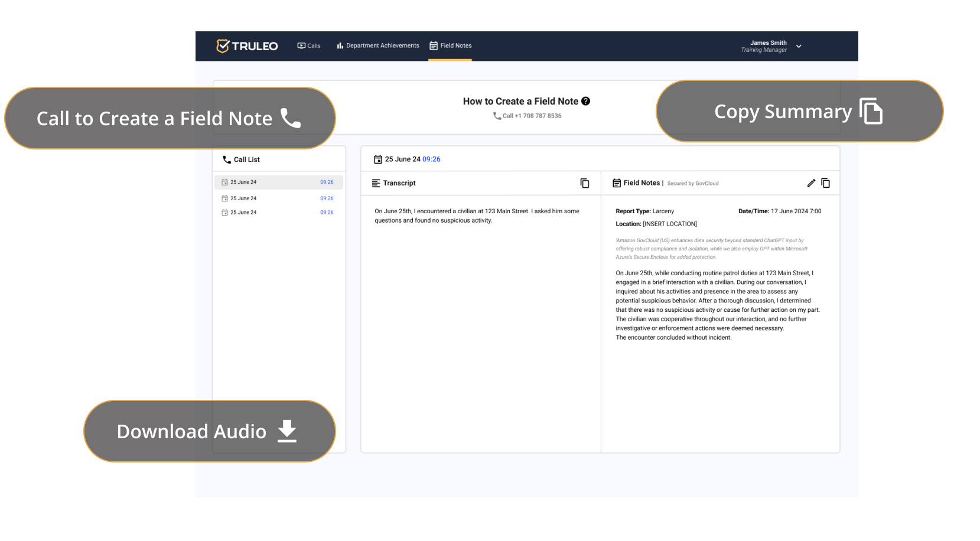Click the Call List phone icon
The width and height of the screenshot is (980, 541).
pos(227,159)
